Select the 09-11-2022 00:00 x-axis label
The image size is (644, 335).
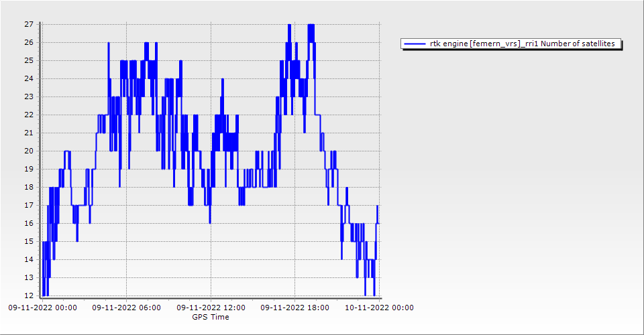click(x=42, y=308)
